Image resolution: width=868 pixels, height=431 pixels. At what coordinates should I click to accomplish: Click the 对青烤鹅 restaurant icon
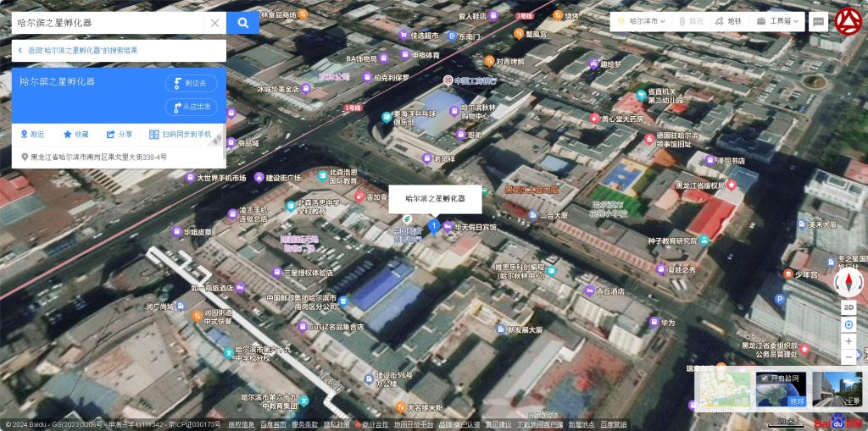click(489, 62)
